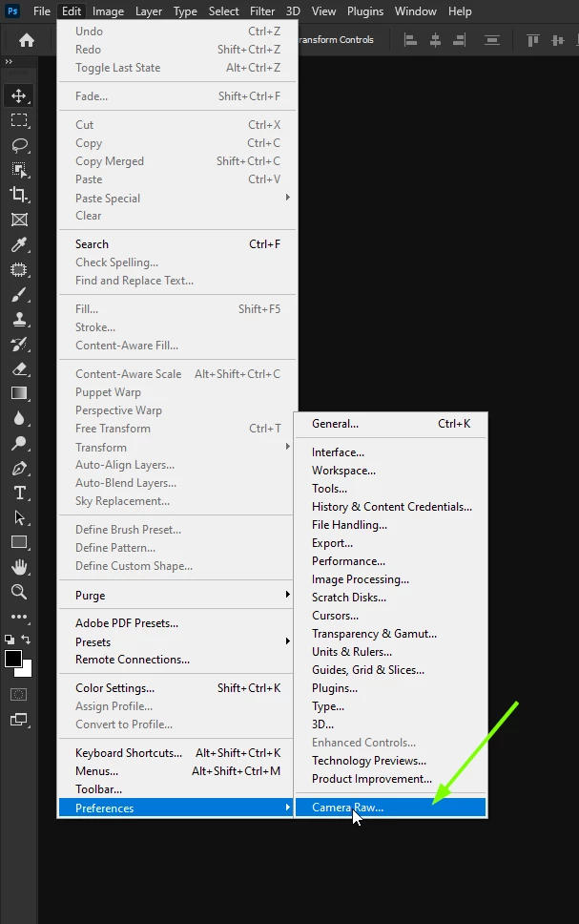Expand the Purge submenu arrow
579x924 pixels.
pos(287,595)
